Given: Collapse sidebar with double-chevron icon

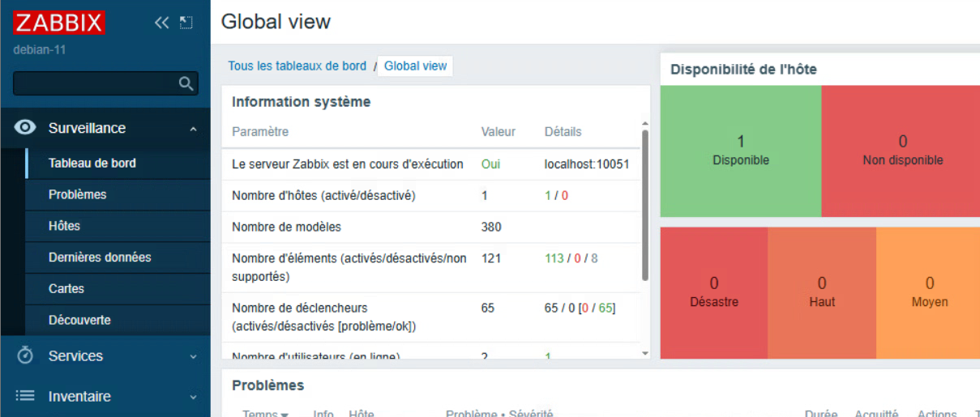Looking at the screenshot, I should [162, 23].
